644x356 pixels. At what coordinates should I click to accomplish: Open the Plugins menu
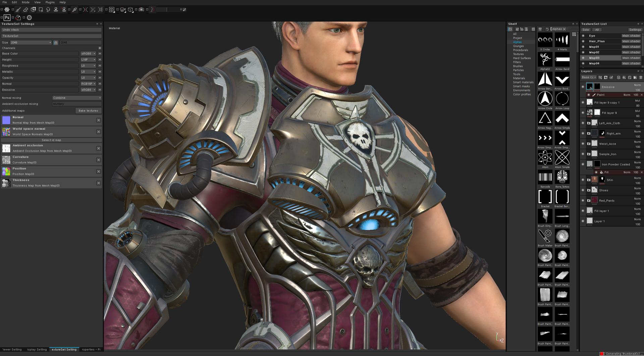pyautogui.click(x=50, y=2)
